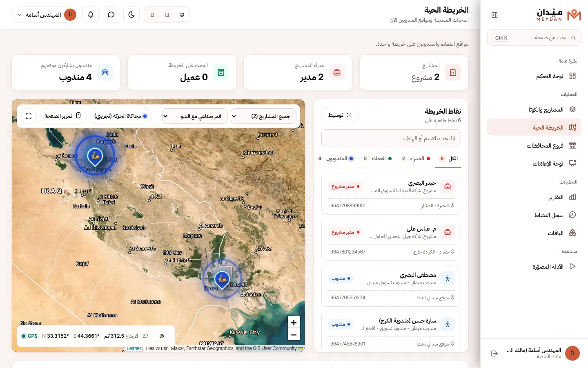588x368 pixels.
Task: Toggle dark mode moon icon
Action: pyautogui.click(x=131, y=15)
